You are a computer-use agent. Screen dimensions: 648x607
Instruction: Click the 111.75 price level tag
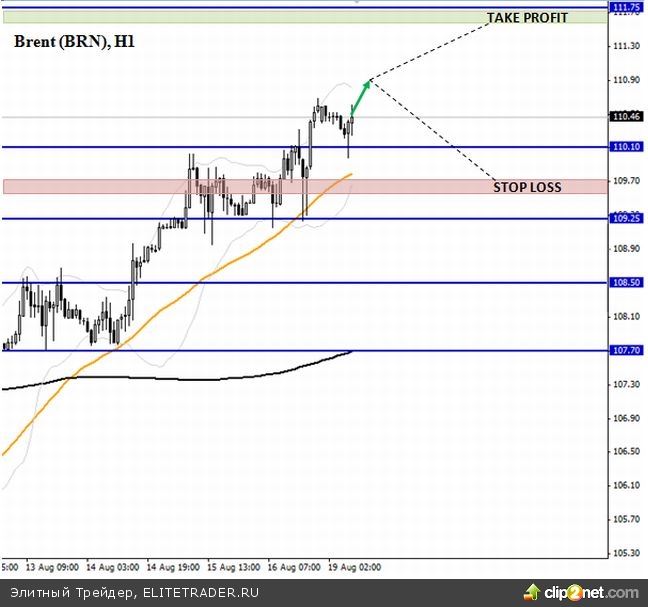point(627,8)
